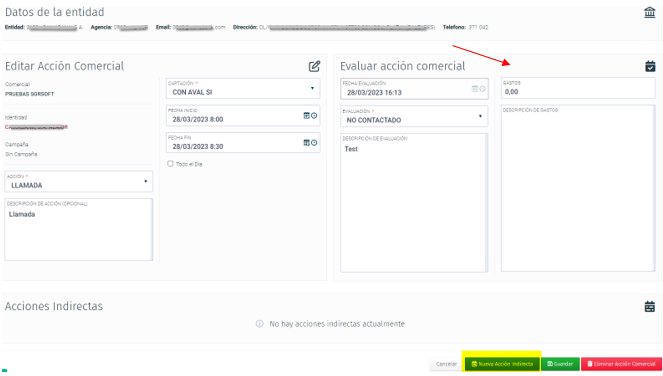
Task: Enable the Todo el Día checkbox
Action: [x=170, y=163]
